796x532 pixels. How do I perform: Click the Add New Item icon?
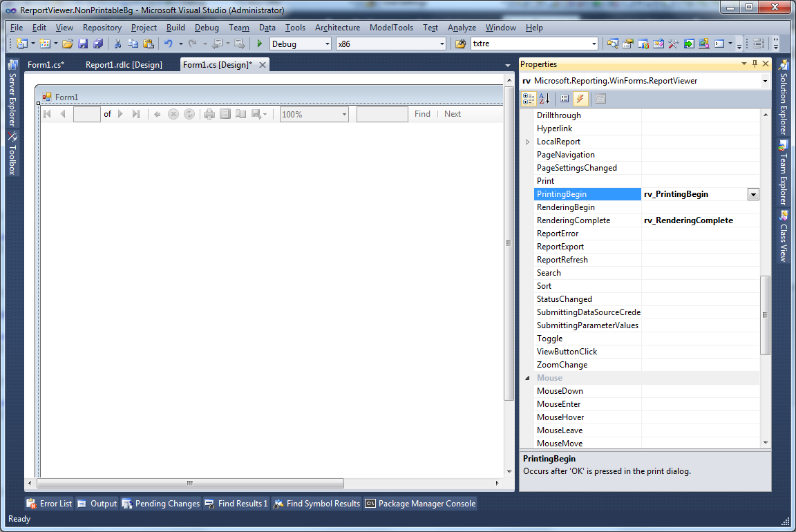coord(45,44)
